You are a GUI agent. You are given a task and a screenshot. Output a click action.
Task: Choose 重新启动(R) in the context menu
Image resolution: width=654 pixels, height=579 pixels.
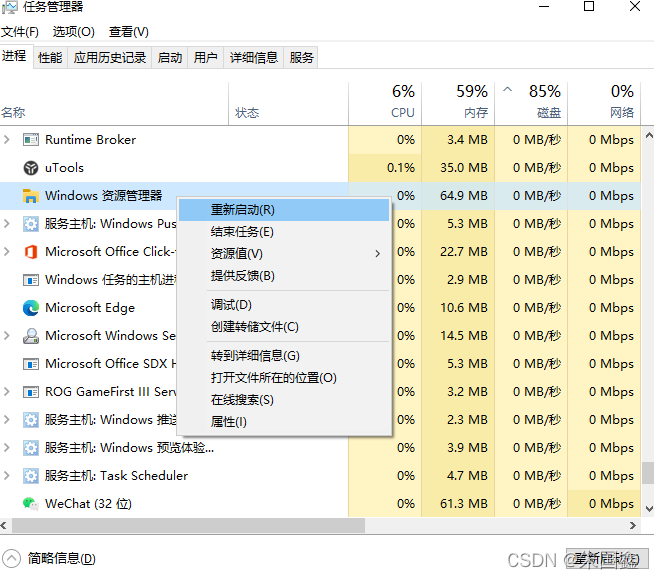[284, 209]
